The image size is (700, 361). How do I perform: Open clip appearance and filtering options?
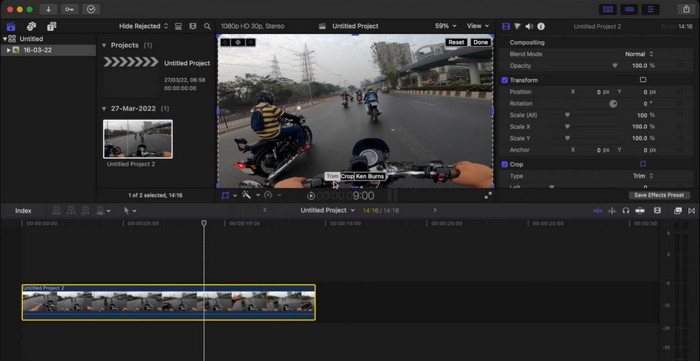pyautogui.click(x=178, y=26)
